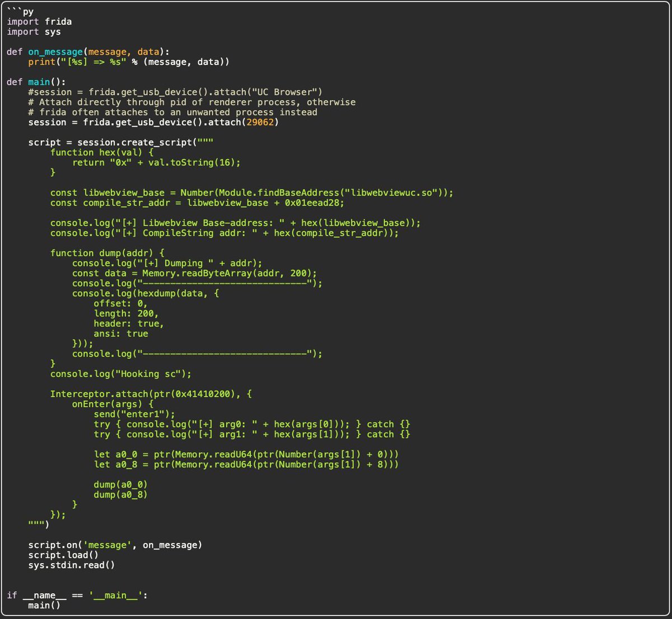The width and height of the screenshot is (672, 619).
Task: Click the "if __name__ == '__main__':" line
Action: click(77, 595)
